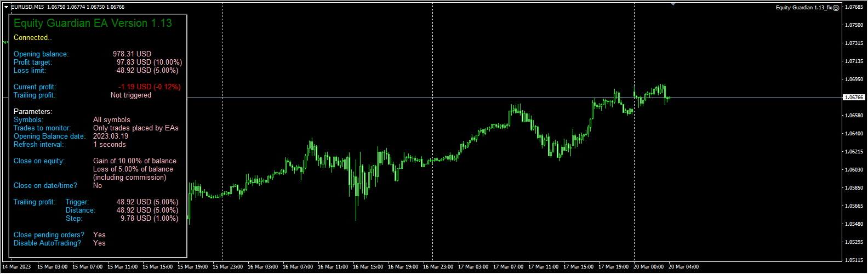Click the Loss limit: label

click(x=30, y=71)
